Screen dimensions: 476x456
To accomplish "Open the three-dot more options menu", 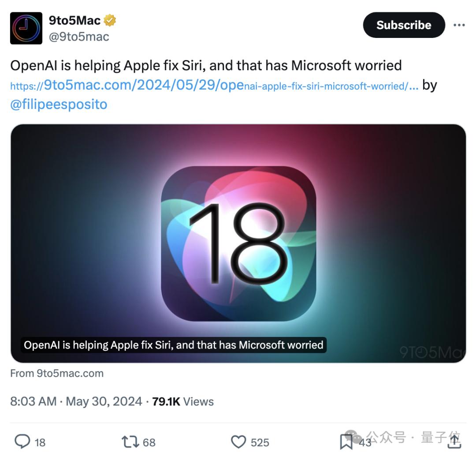I will (459, 25).
